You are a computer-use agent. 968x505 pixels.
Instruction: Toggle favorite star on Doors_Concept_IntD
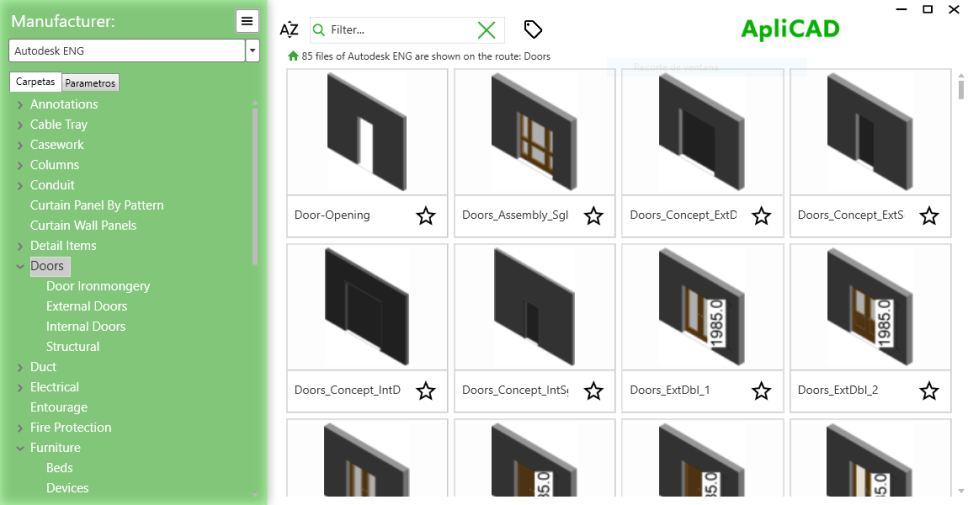pos(426,390)
